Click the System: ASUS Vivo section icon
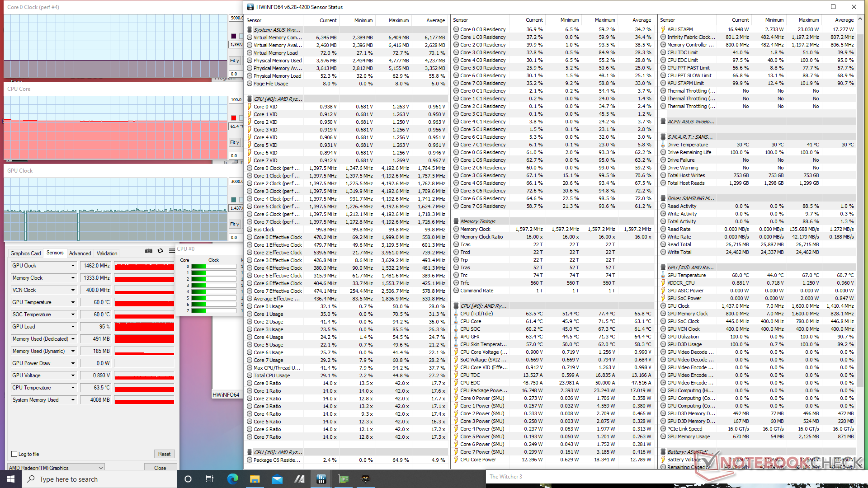Viewport: 868px width, 488px height. (250, 30)
